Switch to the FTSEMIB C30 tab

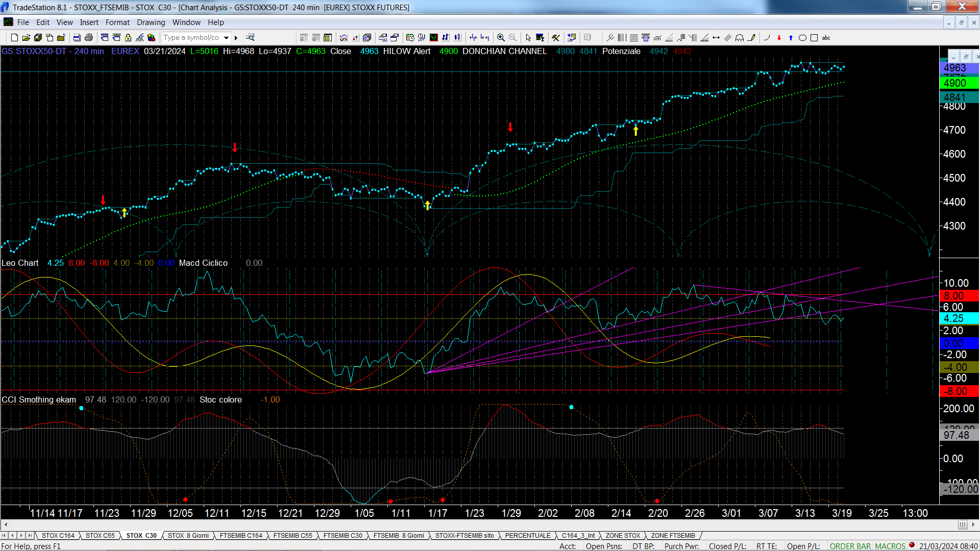343,536
